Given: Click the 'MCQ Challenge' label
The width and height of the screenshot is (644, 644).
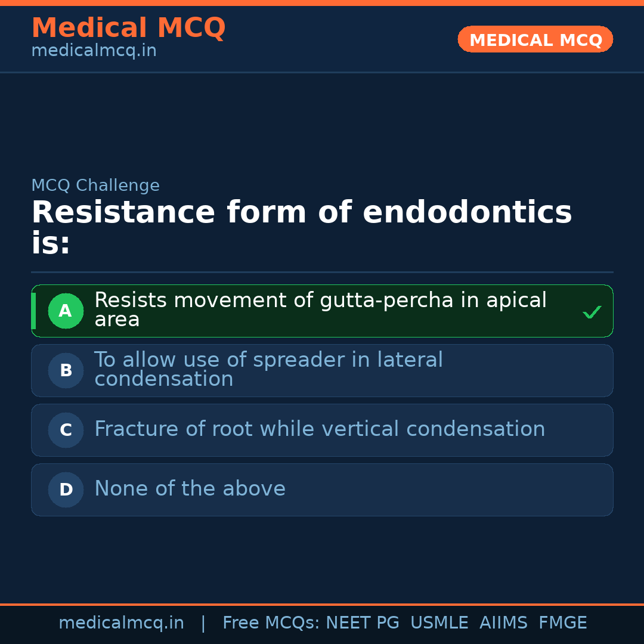Looking at the screenshot, I should 95,186.
